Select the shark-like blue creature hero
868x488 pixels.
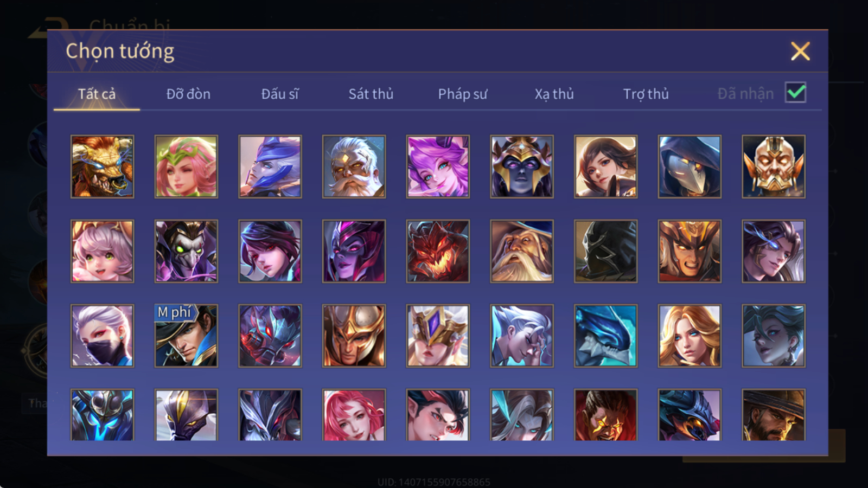[x=605, y=336]
